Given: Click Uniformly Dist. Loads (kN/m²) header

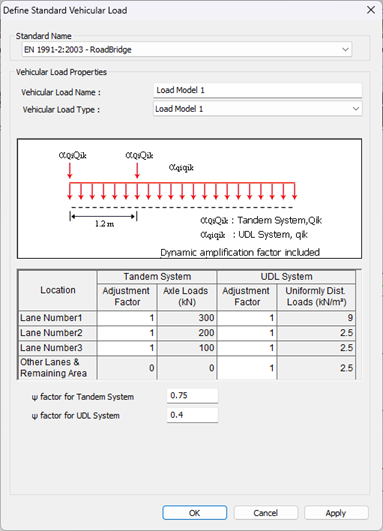Looking at the screenshot, I should pyautogui.click(x=316, y=296).
